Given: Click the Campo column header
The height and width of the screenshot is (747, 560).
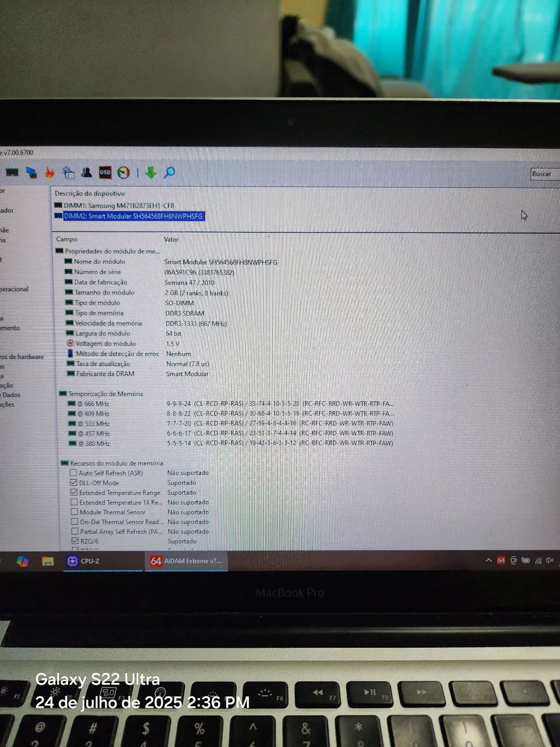Looking at the screenshot, I should pos(66,239).
